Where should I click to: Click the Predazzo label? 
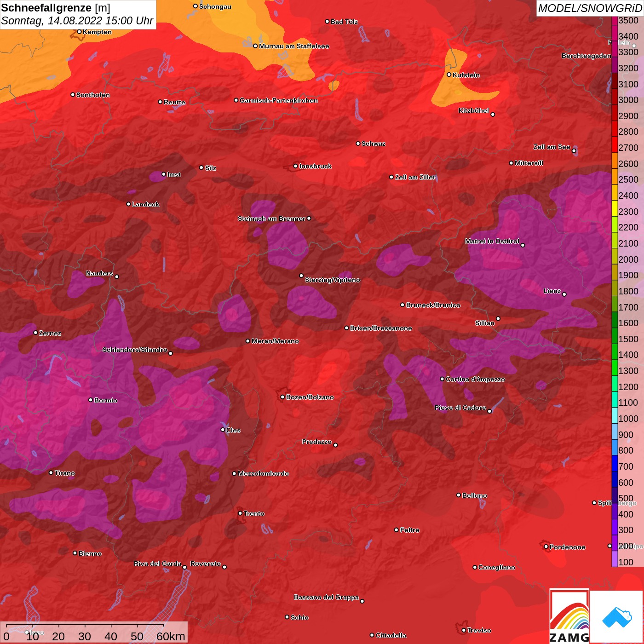click(x=317, y=442)
